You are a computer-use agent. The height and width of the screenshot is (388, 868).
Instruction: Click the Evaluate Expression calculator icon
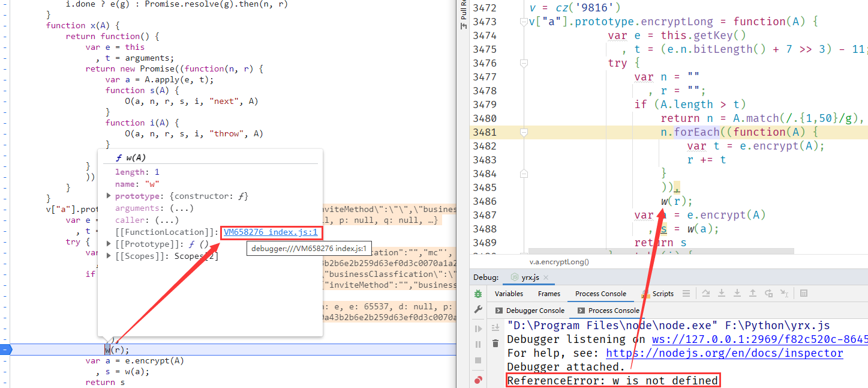(804, 293)
